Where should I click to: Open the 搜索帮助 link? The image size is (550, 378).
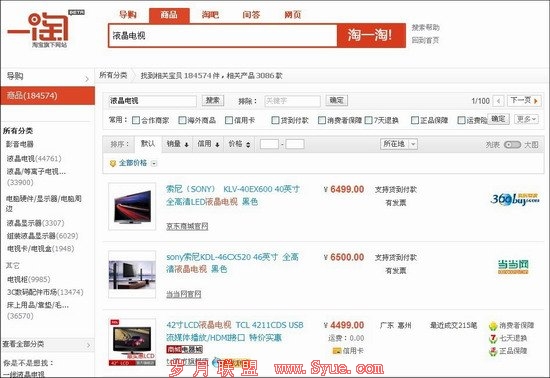(x=425, y=28)
